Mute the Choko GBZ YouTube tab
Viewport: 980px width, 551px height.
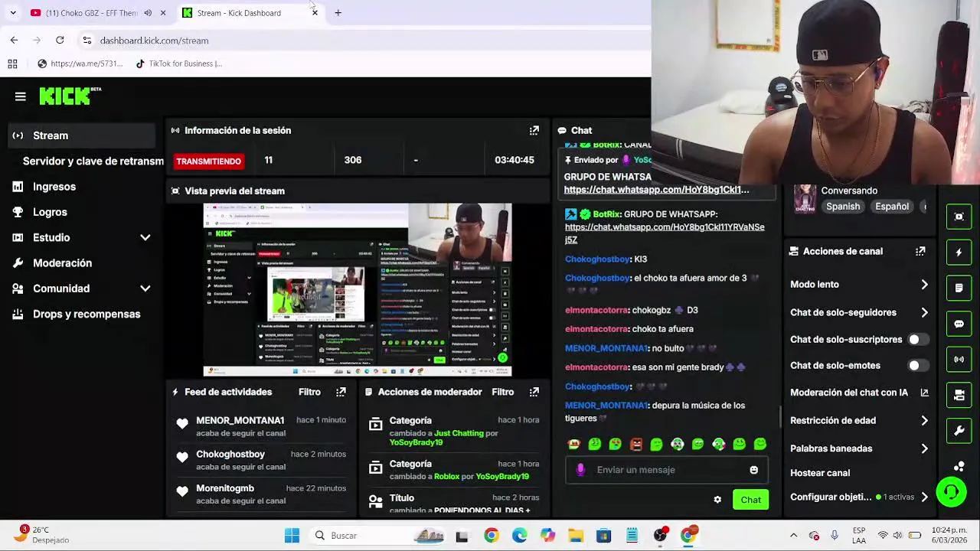point(148,13)
